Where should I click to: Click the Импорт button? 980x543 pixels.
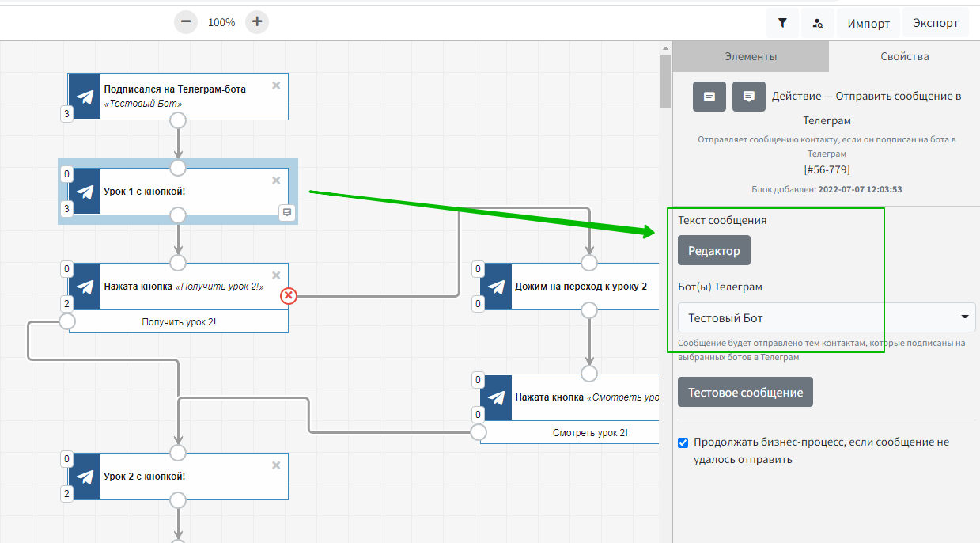point(868,24)
